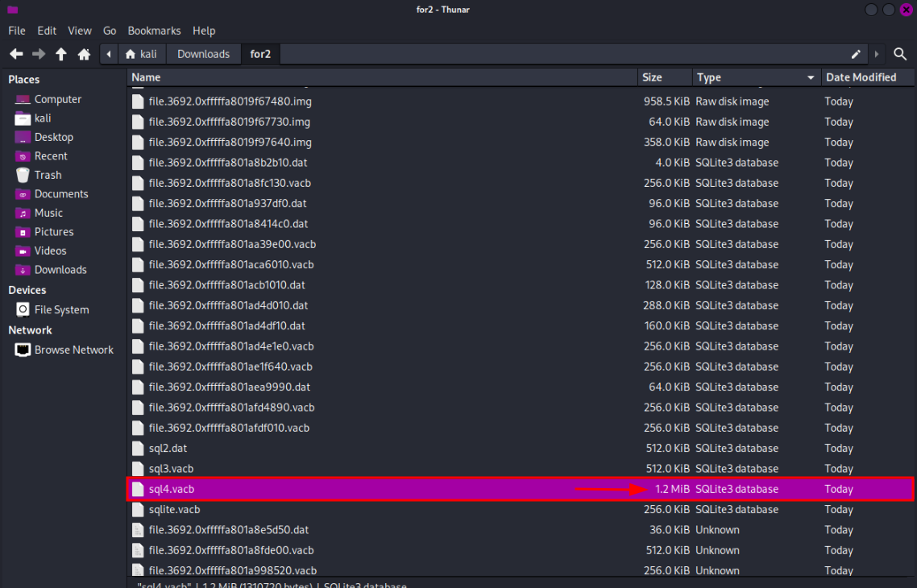The width and height of the screenshot is (917, 588).
Task: Select file.3692.0xfffffa801aa39e00.vacb
Action: [521, 244]
